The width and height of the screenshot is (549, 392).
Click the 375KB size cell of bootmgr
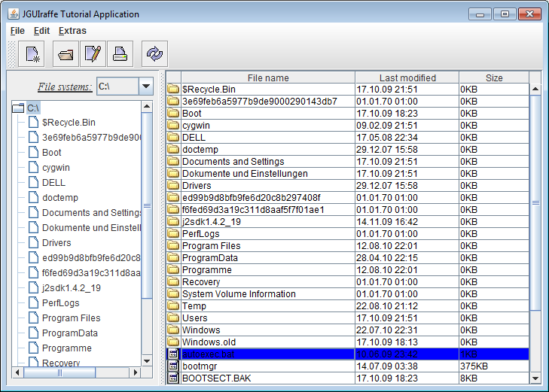pyautogui.click(x=494, y=366)
